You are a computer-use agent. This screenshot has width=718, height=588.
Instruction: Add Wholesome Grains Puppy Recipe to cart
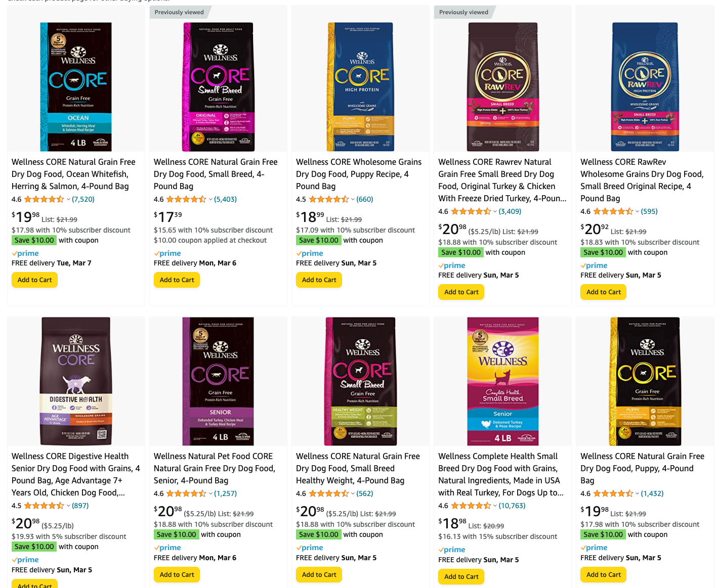point(319,280)
